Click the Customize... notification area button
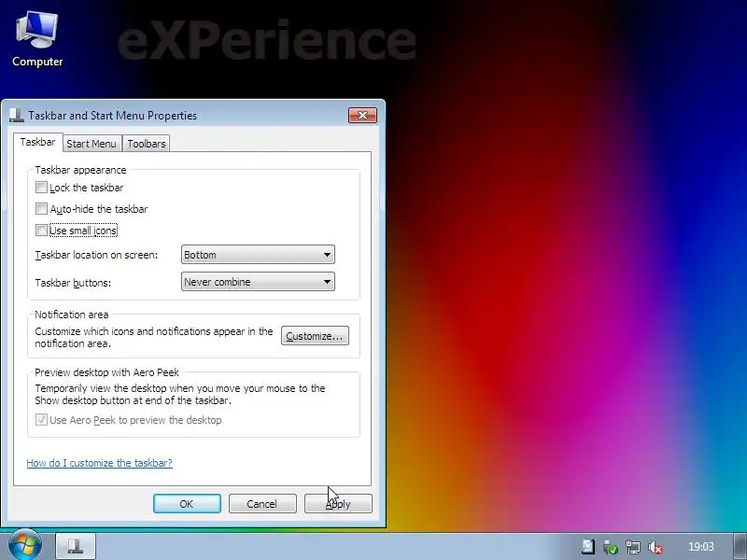Screen dimensions: 747x560 tap(315, 336)
